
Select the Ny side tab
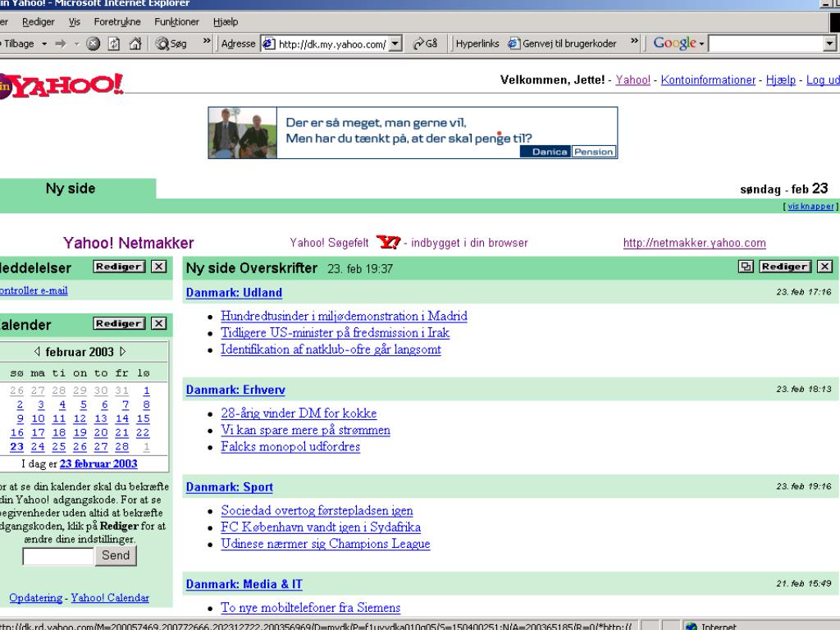click(71, 189)
